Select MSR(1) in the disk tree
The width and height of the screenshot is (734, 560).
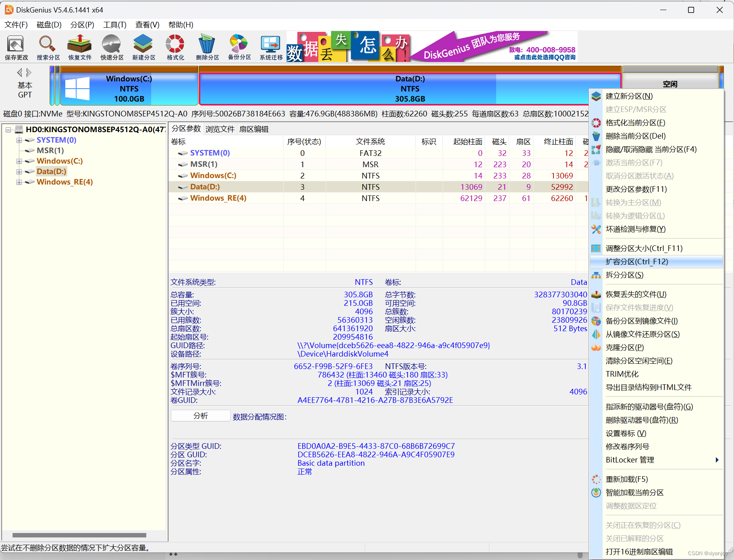click(50, 150)
